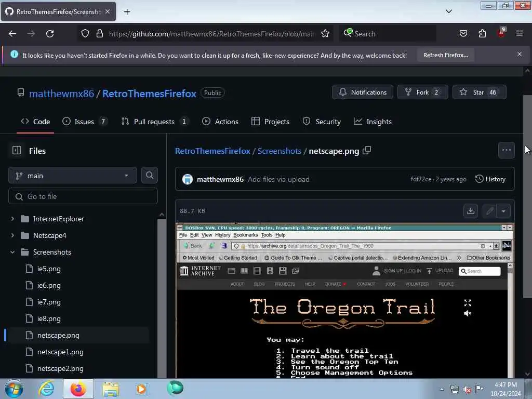
Task: Open Windows Explorer from taskbar
Action: click(x=111, y=389)
